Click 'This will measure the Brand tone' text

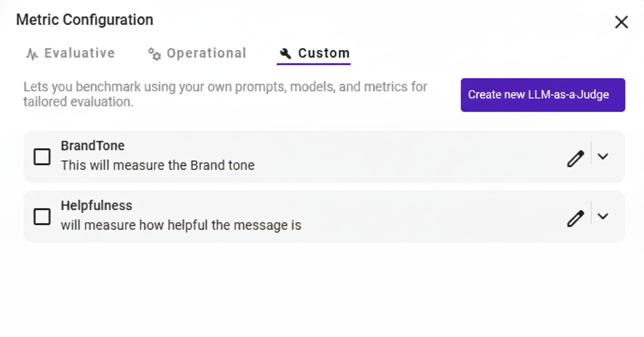click(x=158, y=165)
